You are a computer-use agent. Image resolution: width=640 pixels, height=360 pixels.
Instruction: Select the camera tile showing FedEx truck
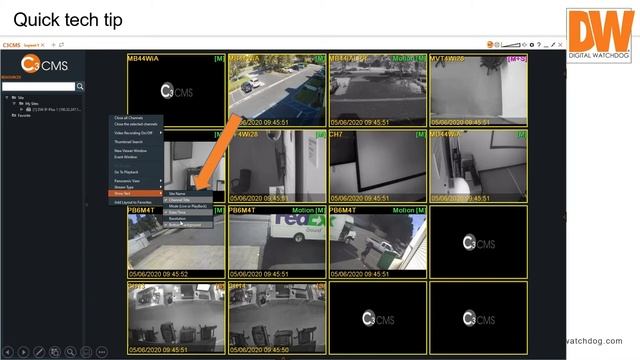pyautogui.click(x=277, y=242)
